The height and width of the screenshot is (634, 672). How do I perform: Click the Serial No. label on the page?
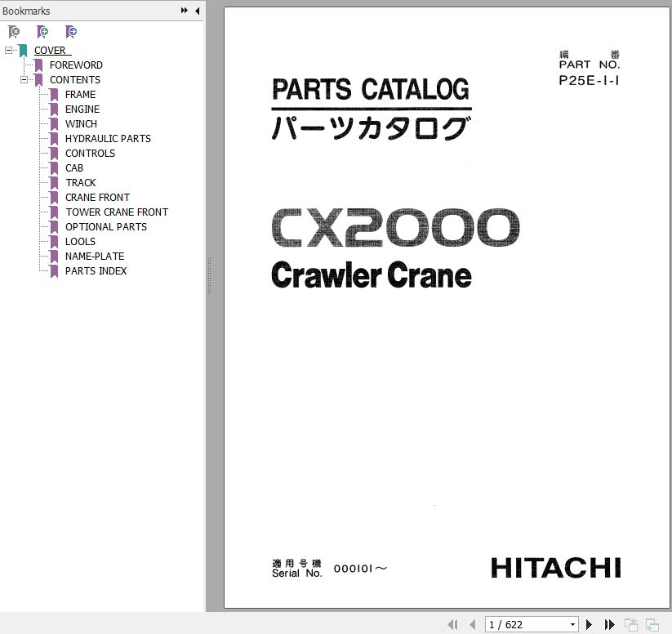pos(297,573)
